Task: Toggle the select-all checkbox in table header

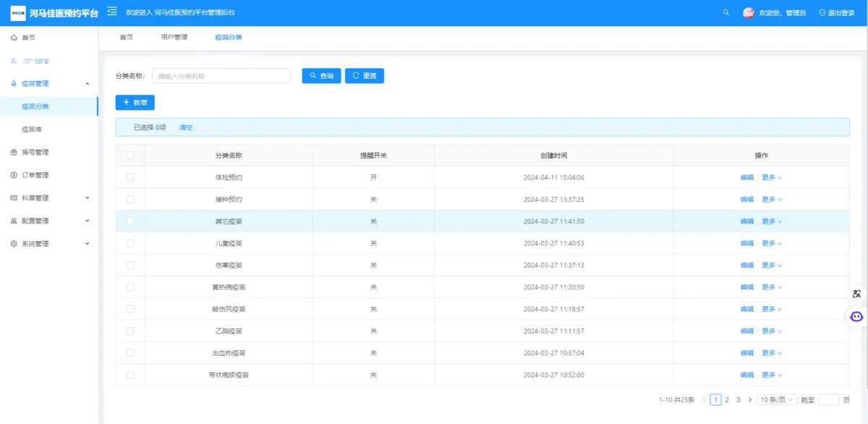Action: 130,156
